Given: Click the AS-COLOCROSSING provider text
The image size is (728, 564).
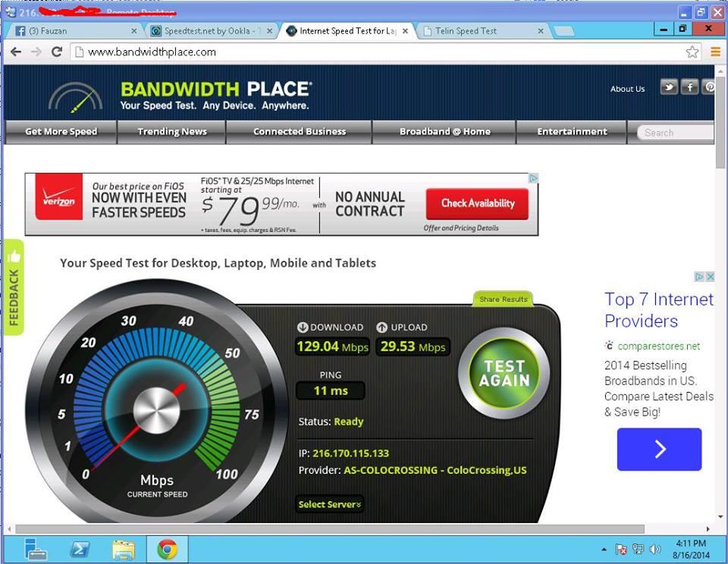Looking at the screenshot, I should pos(435,470).
